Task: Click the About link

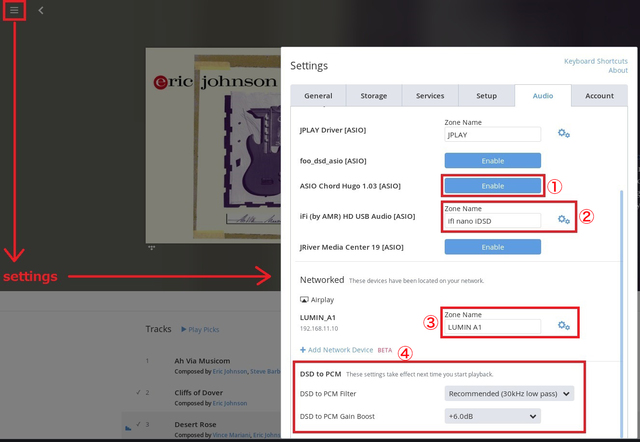Action: [x=618, y=71]
